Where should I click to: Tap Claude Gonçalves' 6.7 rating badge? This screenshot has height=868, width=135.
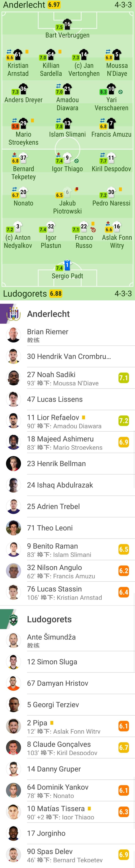click(x=124, y=747)
